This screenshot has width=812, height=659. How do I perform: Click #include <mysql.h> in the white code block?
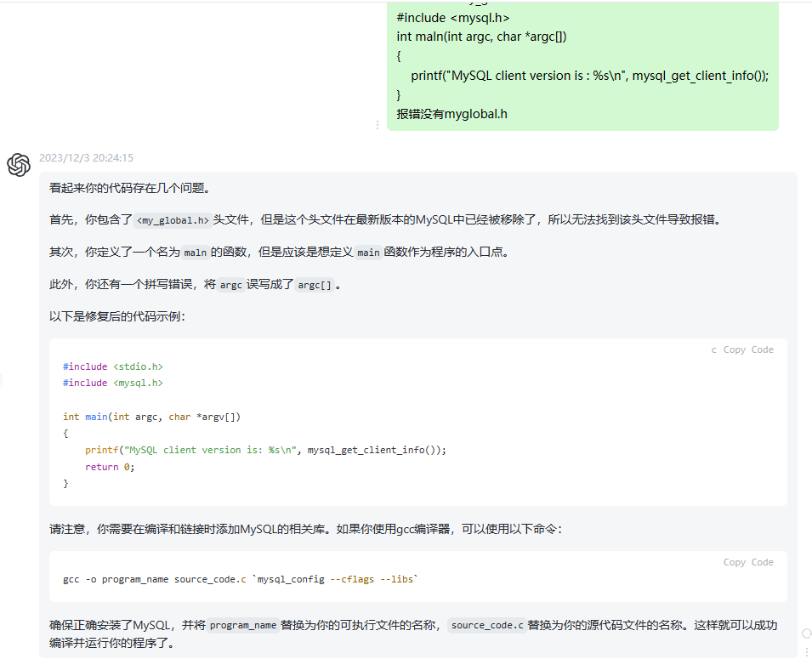[113, 383]
